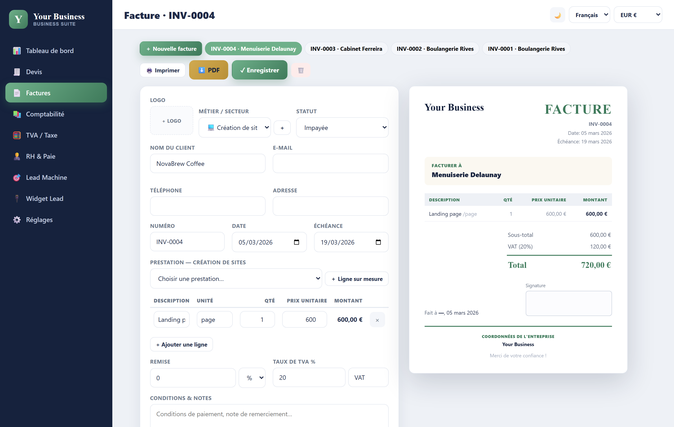Screen dimensions: 674x427
Task: Create a Nouvelle facture
Action: pyautogui.click(x=171, y=49)
